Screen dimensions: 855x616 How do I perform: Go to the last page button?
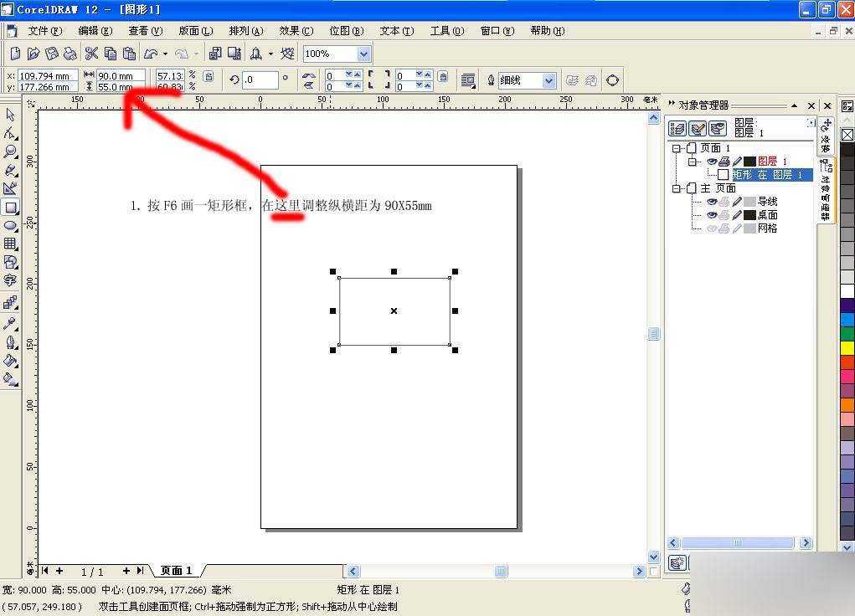coord(140,571)
